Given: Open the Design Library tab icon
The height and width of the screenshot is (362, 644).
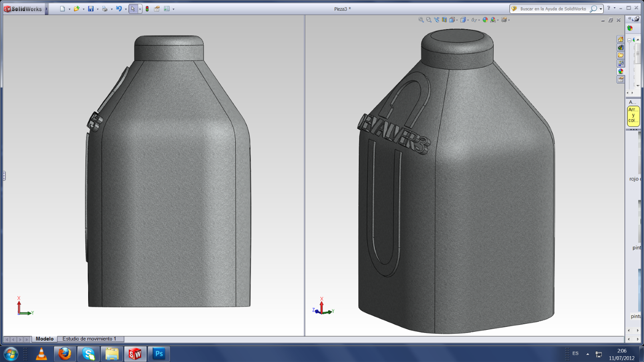Looking at the screenshot, I should tap(620, 47).
